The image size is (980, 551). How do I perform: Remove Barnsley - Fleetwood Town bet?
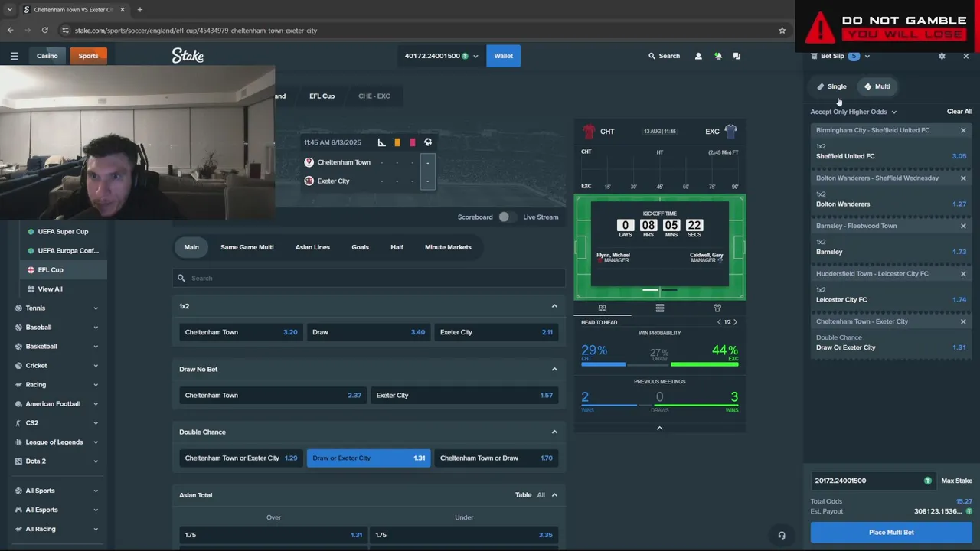coord(963,226)
